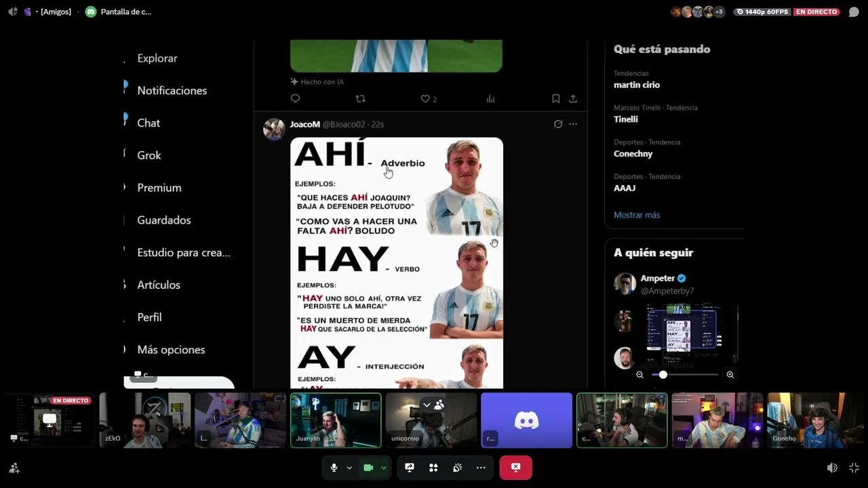Stop watching with red disconnect button

pyautogui.click(x=515, y=468)
